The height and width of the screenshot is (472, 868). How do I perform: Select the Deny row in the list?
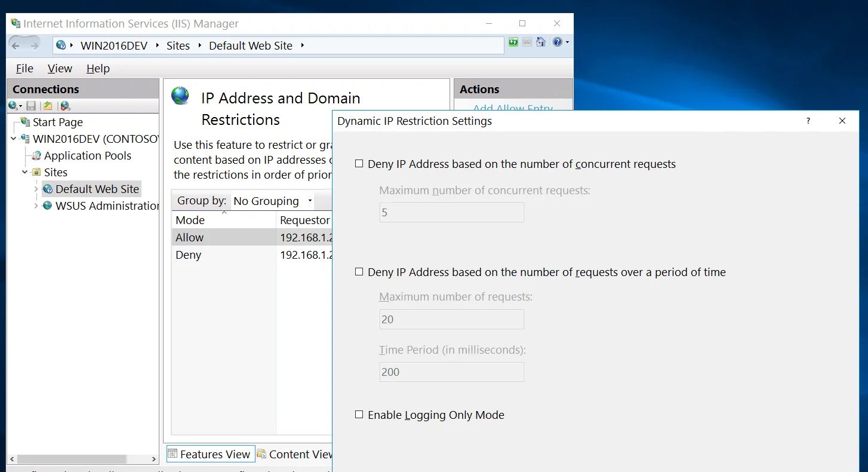click(251, 255)
